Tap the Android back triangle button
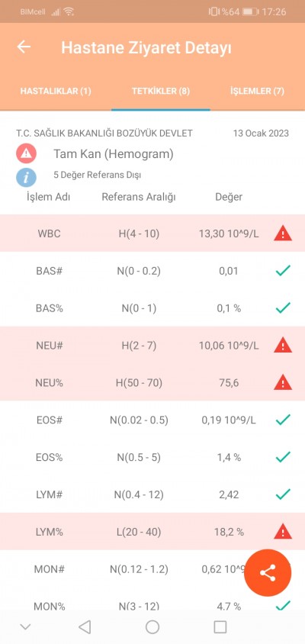Screen dimensions: 305x644 point(85,626)
